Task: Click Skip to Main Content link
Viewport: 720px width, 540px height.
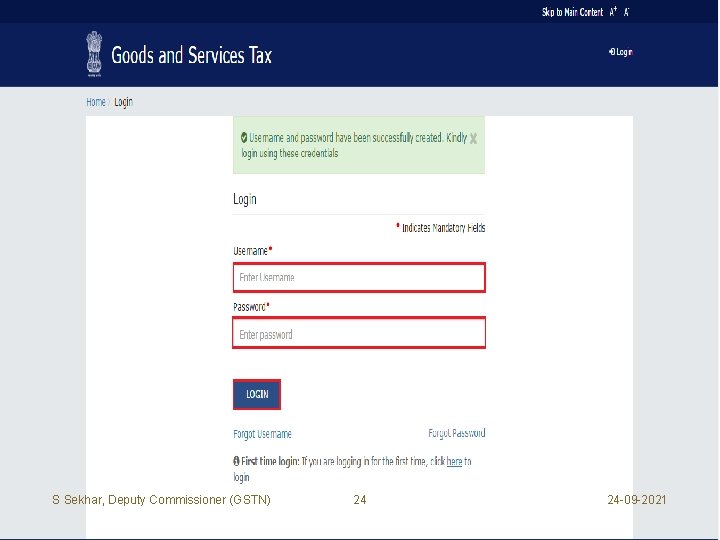Action: pos(572,12)
